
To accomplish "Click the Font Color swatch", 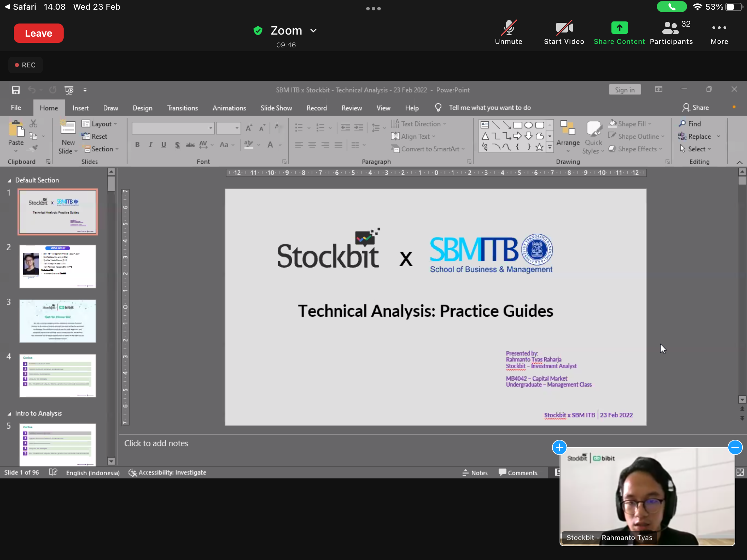I will pos(270,145).
